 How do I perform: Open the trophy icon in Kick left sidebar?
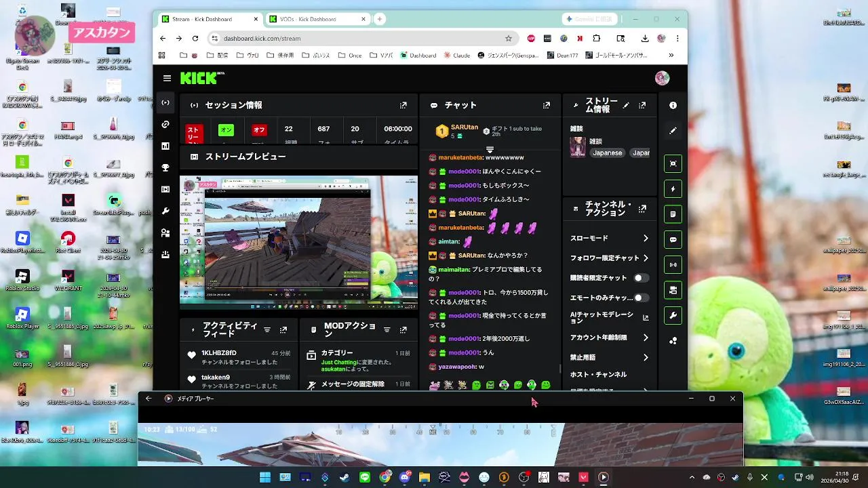[165, 168]
